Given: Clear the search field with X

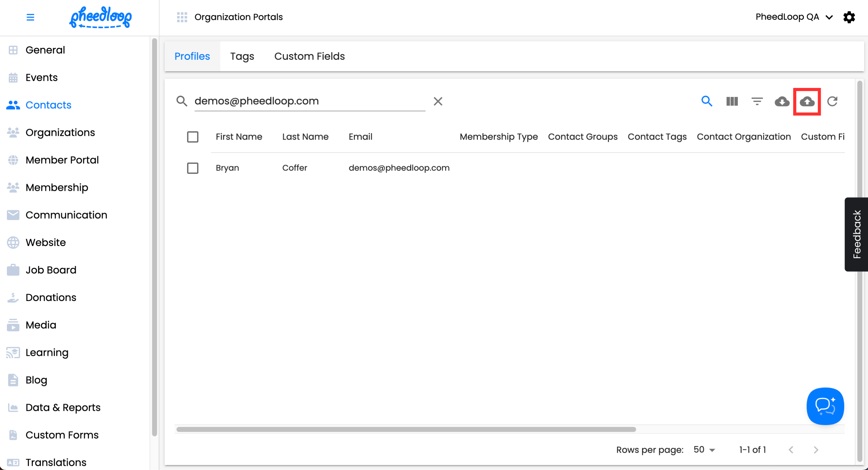Looking at the screenshot, I should [x=438, y=101].
